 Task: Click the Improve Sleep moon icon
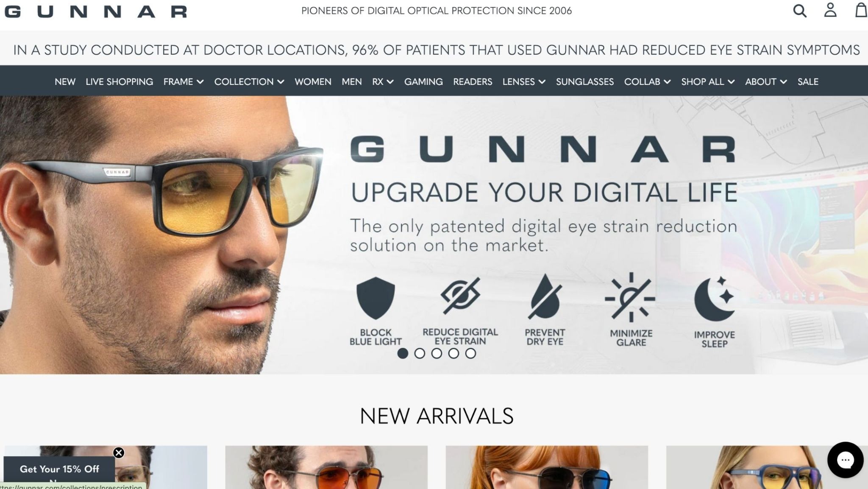tap(715, 299)
